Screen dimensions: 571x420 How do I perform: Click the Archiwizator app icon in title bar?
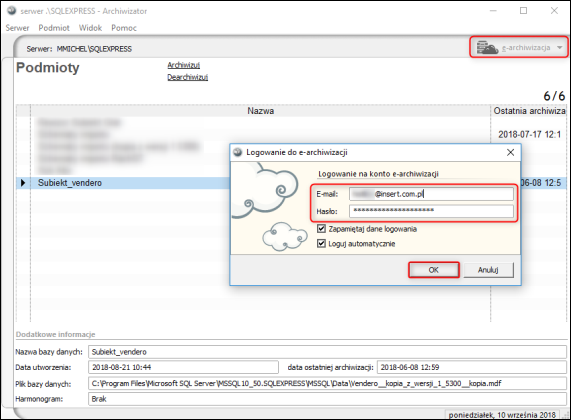pyautogui.click(x=11, y=11)
